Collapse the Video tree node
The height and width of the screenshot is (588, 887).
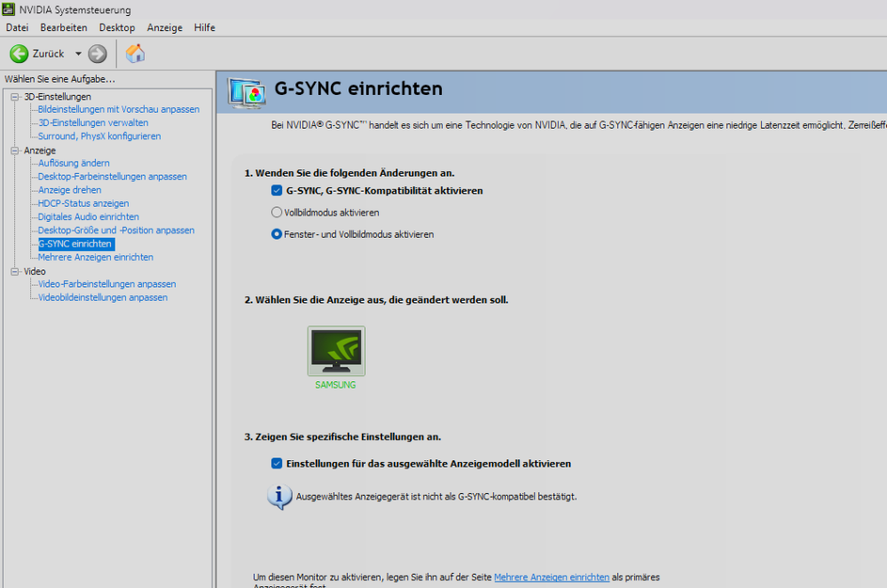pyautogui.click(x=15, y=271)
